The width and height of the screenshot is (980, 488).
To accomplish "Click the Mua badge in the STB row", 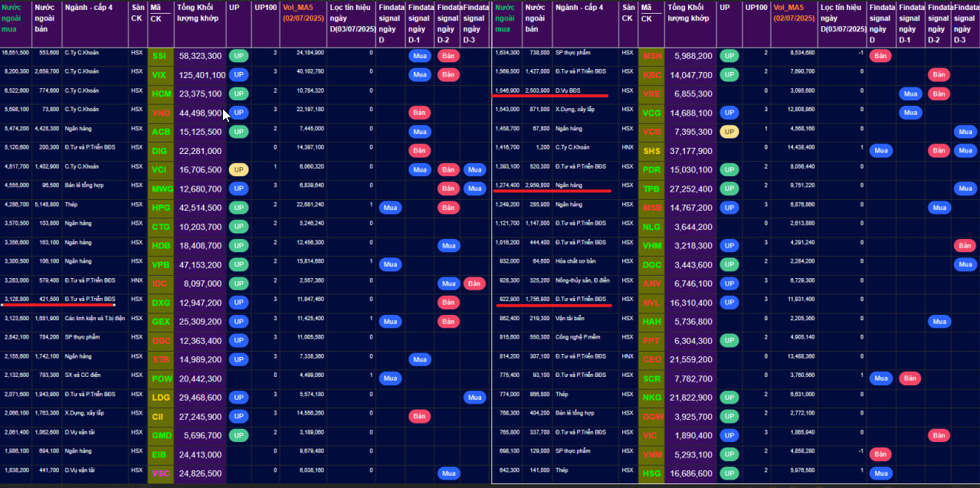I will pos(419,359).
